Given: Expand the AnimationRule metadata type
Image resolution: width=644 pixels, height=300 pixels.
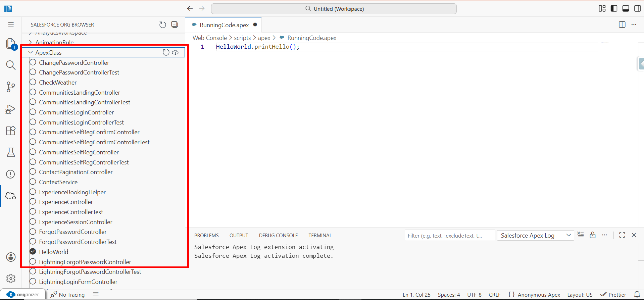Looking at the screenshot, I should pos(31,42).
